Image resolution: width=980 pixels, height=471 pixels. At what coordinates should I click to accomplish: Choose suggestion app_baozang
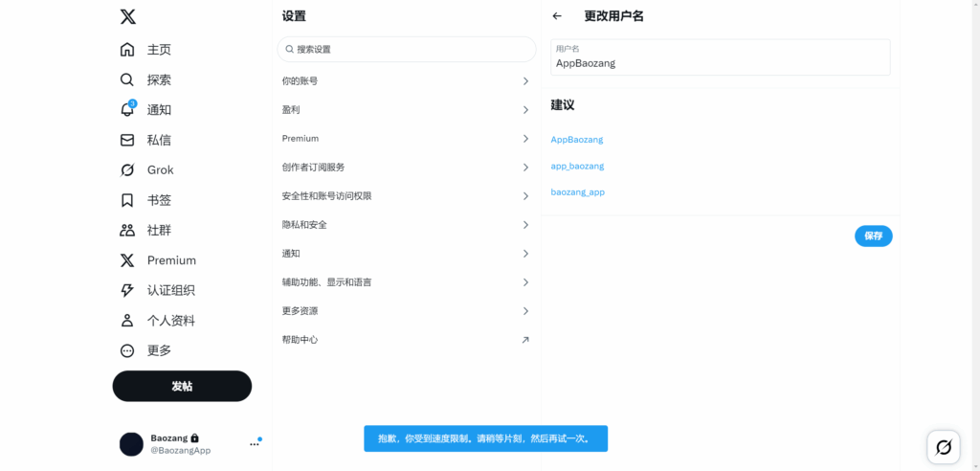(x=577, y=166)
